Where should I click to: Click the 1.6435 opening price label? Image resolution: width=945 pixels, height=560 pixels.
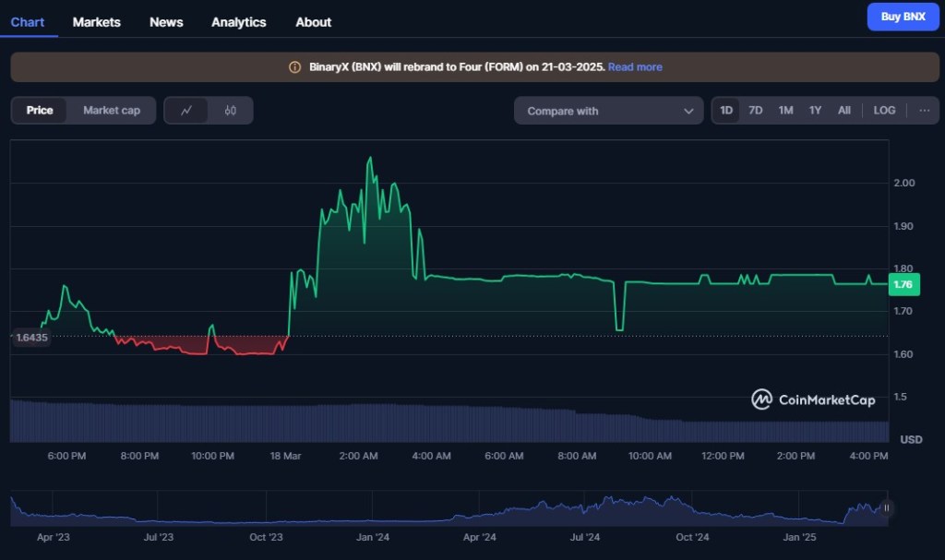click(x=31, y=338)
